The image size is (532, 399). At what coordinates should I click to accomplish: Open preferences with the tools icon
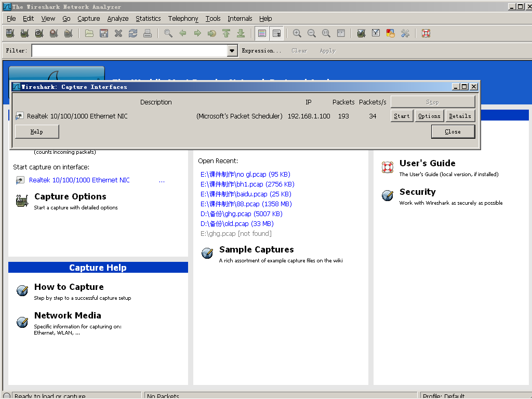[x=405, y=33]
